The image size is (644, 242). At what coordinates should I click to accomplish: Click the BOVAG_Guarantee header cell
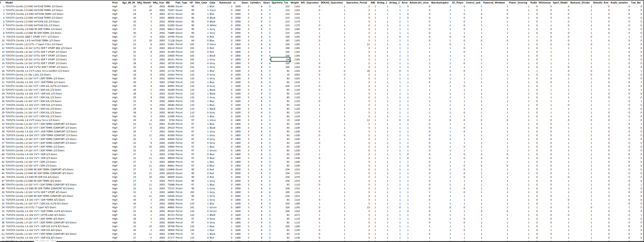click(332, 2)
